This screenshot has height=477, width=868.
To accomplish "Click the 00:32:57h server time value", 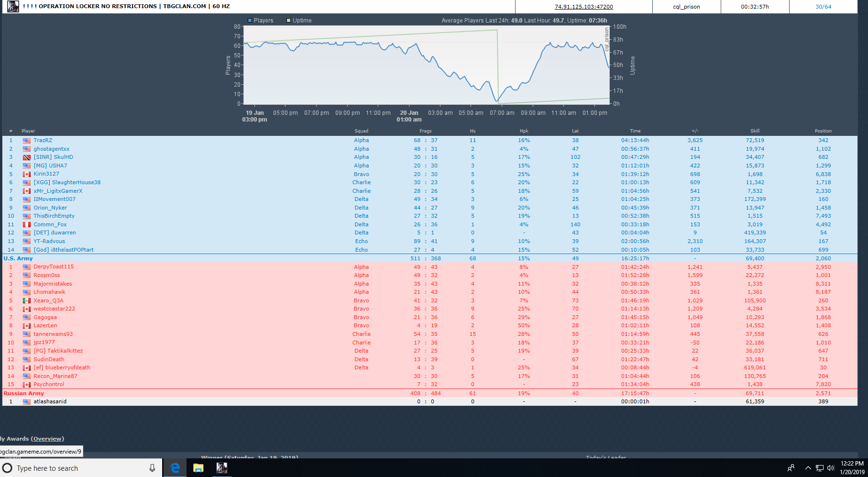I will pyautogui.click(x=755, y=7).
